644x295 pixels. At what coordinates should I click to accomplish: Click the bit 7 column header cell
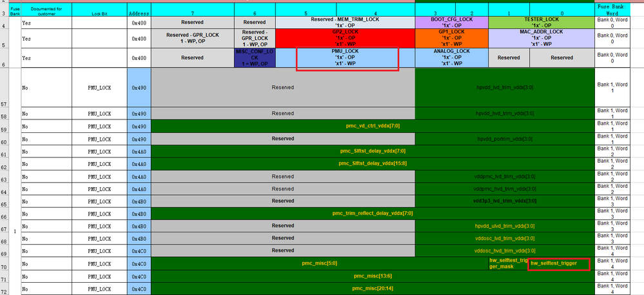click(193, 10)
